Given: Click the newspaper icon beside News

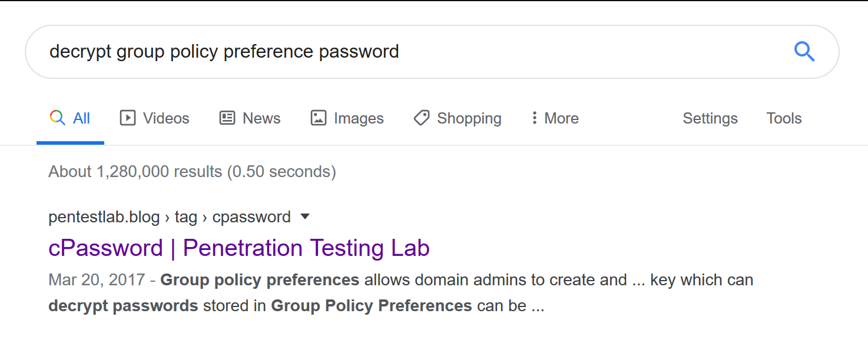Looking at the screenshot, I should point(227,118).
